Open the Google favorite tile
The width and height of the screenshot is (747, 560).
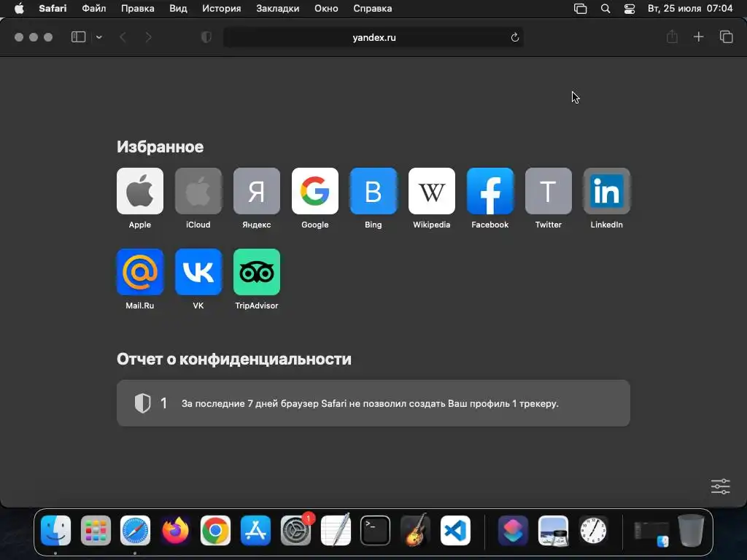(x=315, y=191)
